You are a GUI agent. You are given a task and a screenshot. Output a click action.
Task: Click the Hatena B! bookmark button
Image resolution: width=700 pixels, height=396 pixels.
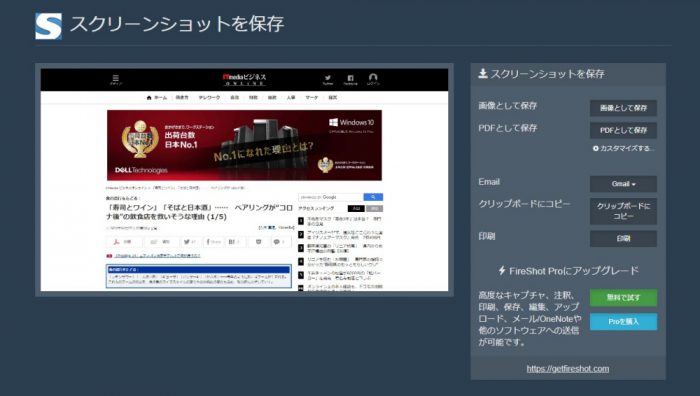(x=234, y=242)
